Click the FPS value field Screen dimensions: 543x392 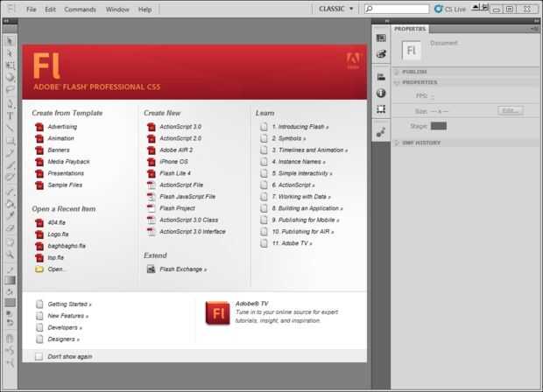(433, 96)
